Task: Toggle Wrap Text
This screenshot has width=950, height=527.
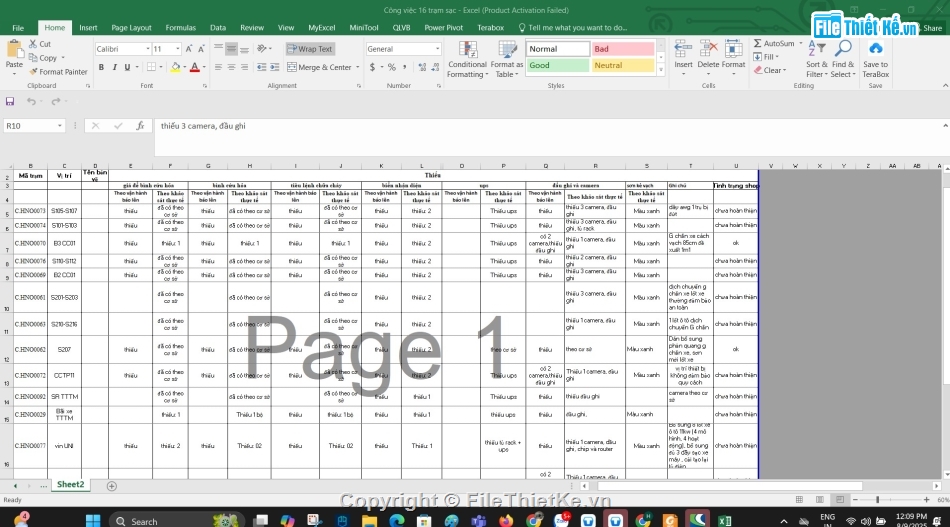Action: [x=310, y=49]
